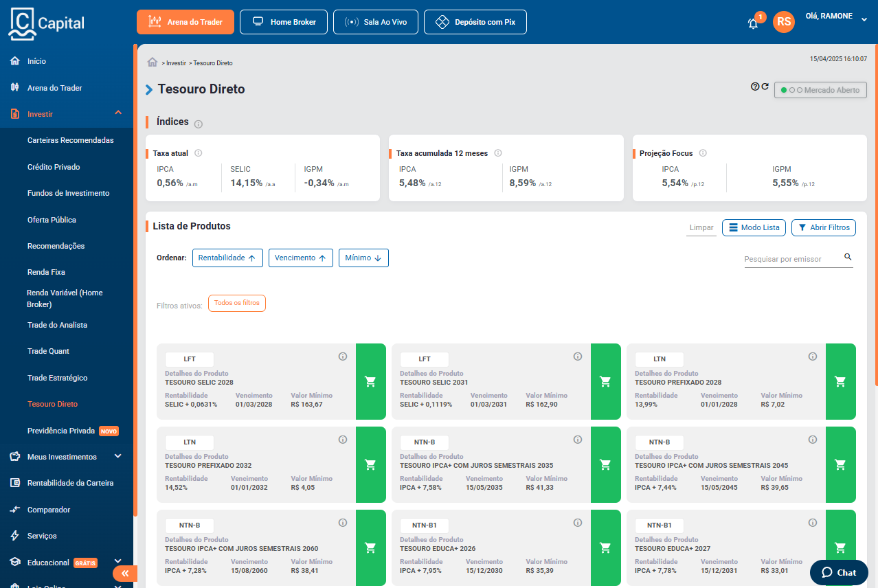
Task: Show info about Índices
Action: [x=199, y=124]
